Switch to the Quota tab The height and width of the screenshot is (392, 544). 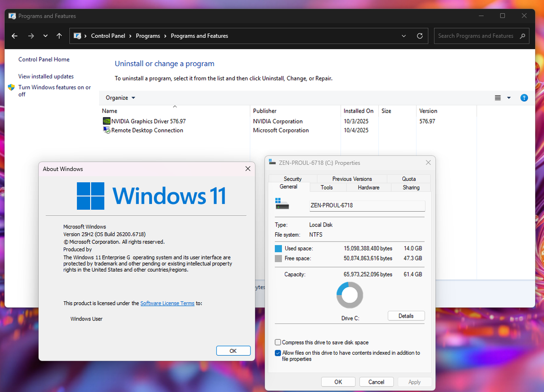(409, 179)
